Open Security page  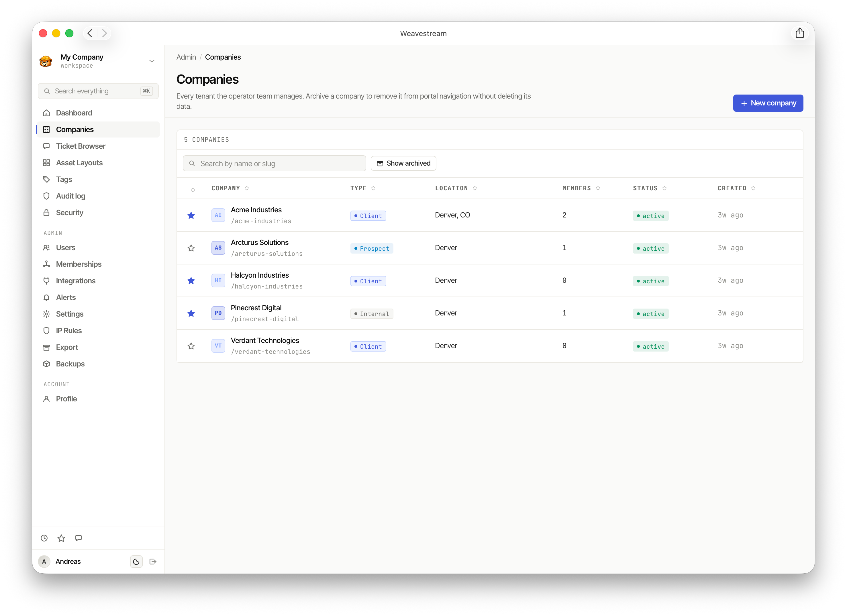point(98,213)
